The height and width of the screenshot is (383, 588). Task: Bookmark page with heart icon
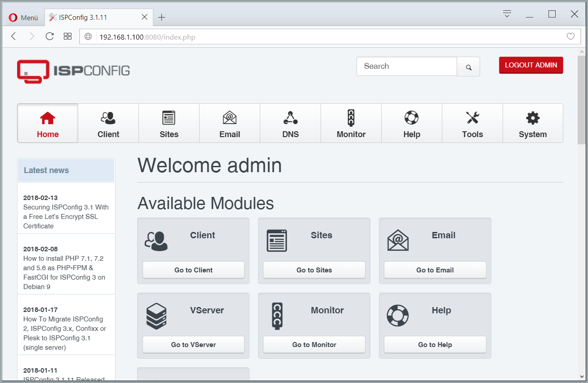(x=570, y=37)
